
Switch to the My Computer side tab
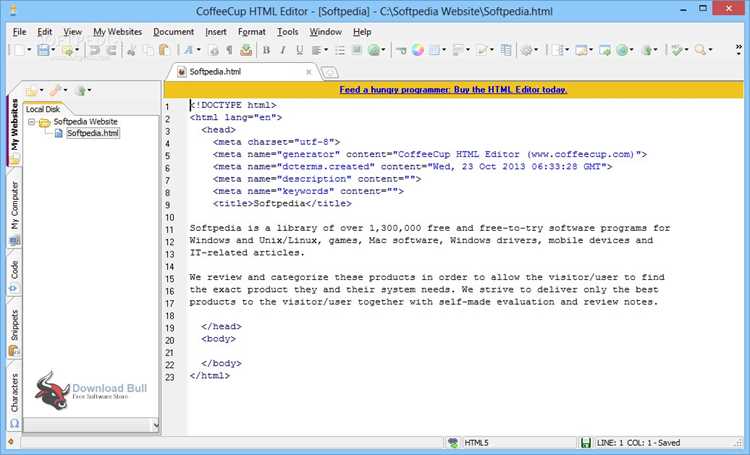[15, 211]
